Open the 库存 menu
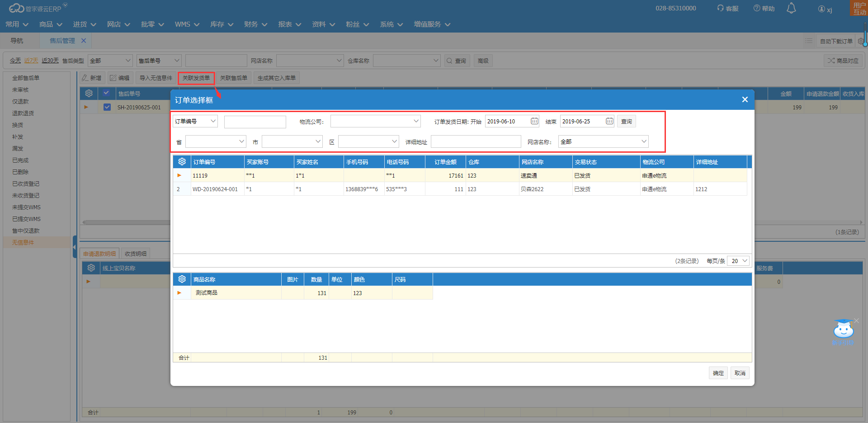The height and width of the screenshot is (423, 868). (222, 24)
